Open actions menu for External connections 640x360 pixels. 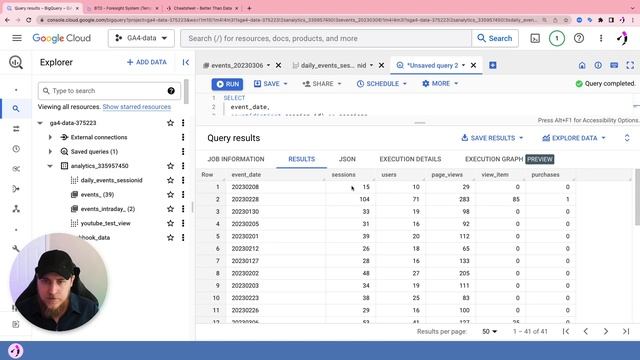click(183, 137)
